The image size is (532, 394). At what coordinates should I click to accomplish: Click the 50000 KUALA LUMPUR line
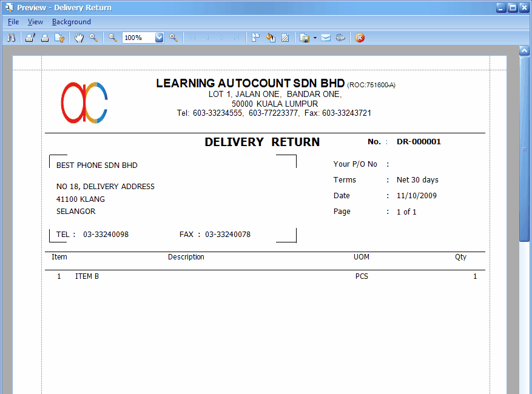click(275, 104)
